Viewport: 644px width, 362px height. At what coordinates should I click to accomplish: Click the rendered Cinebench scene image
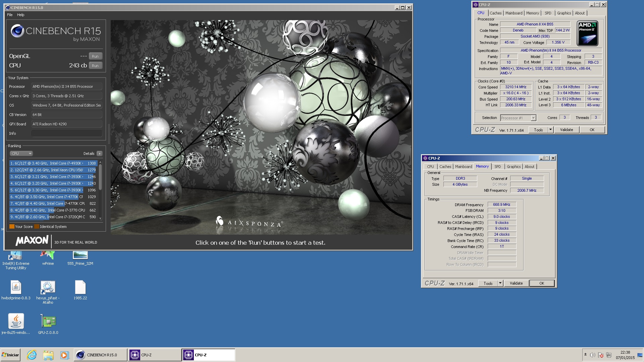[x=261, y=127]
